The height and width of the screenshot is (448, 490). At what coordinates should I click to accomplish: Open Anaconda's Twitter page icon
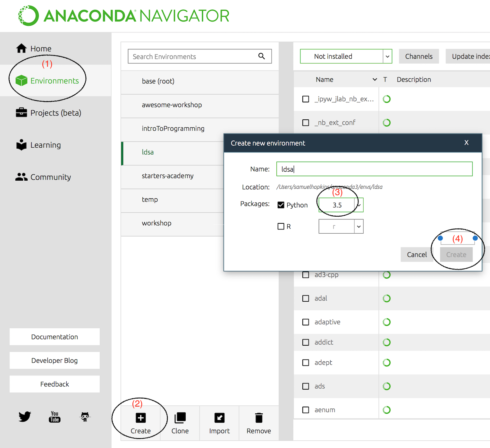click(x=25, y=417)
